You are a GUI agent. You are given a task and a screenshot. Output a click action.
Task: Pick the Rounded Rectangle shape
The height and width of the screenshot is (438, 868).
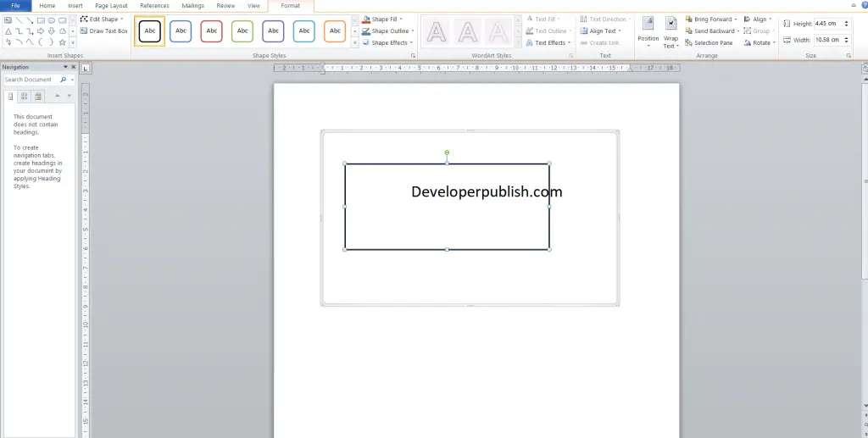point(62,20)
